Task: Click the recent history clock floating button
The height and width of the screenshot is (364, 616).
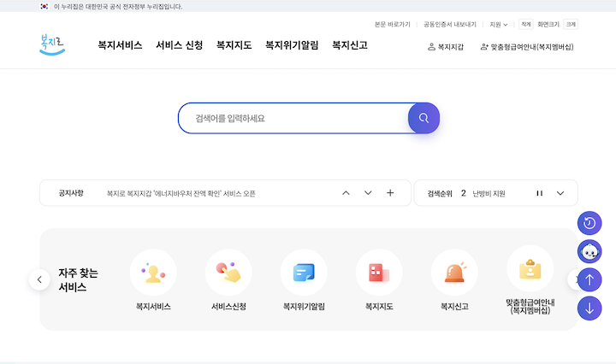Action: coord(589,223)
